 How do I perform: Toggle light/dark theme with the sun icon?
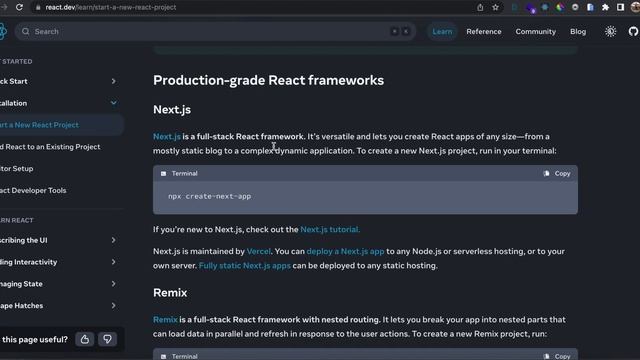click(x=610, y=31)
